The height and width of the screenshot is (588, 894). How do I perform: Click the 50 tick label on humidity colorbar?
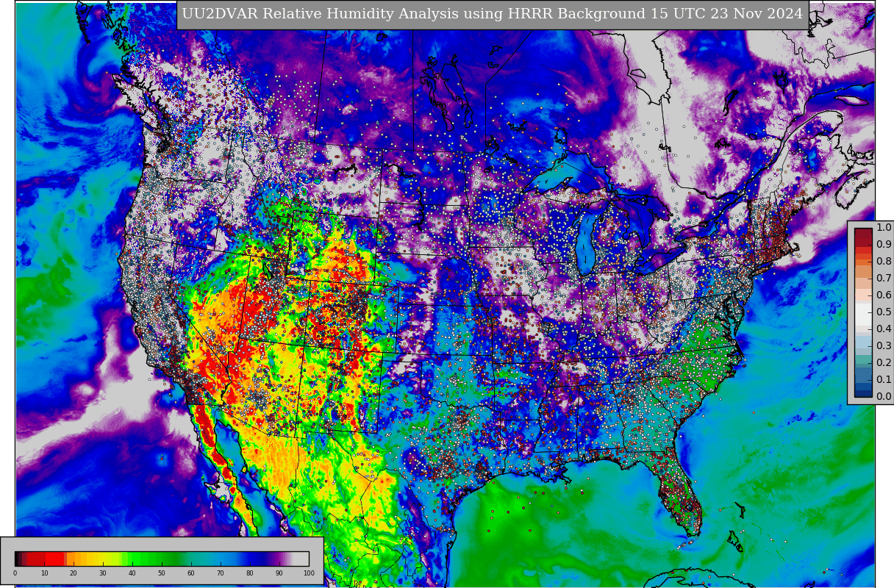click(x=162, y=573)
